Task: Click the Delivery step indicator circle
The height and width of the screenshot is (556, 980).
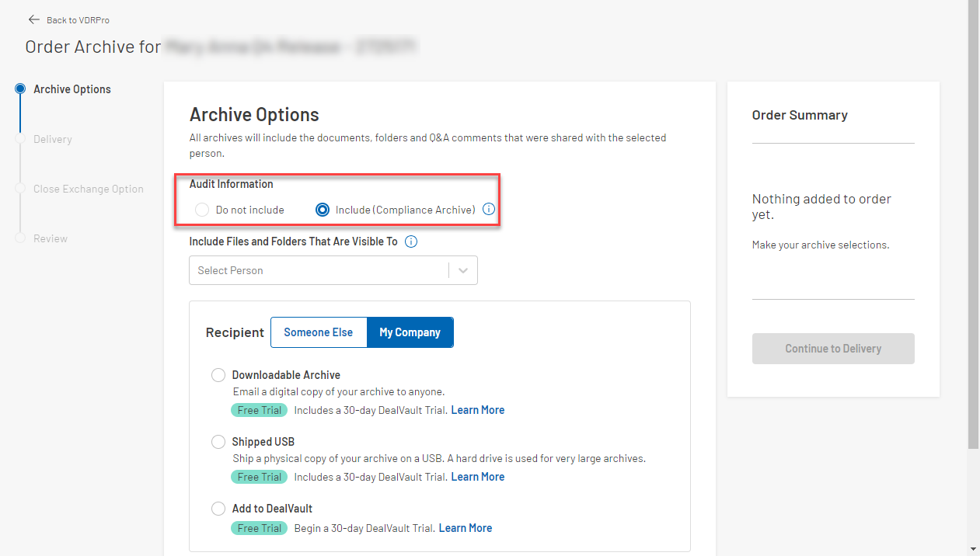Action: click(x=19, y=139)
